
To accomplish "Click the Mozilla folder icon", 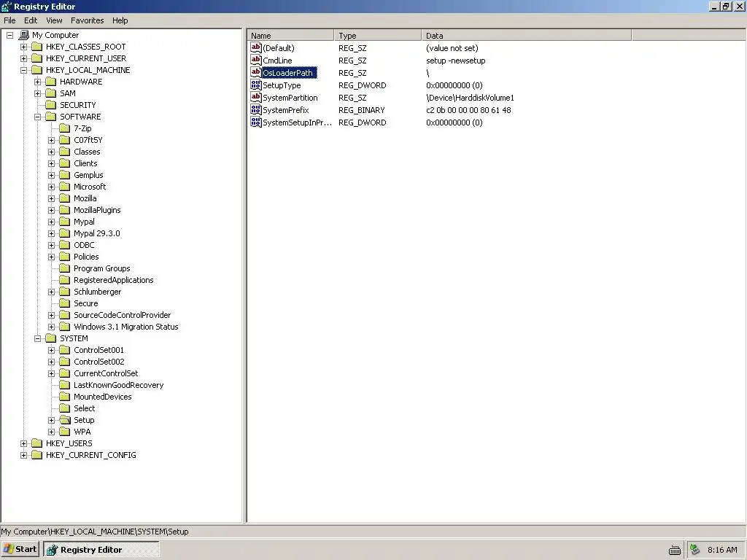I will 65,198.
